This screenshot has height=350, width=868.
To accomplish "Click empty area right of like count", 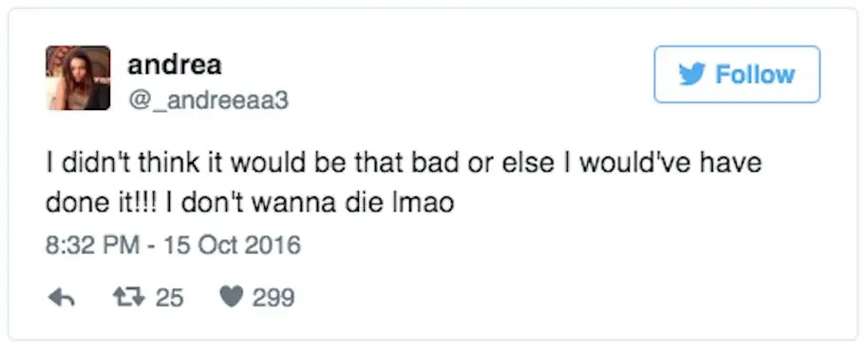I will 554,299.
